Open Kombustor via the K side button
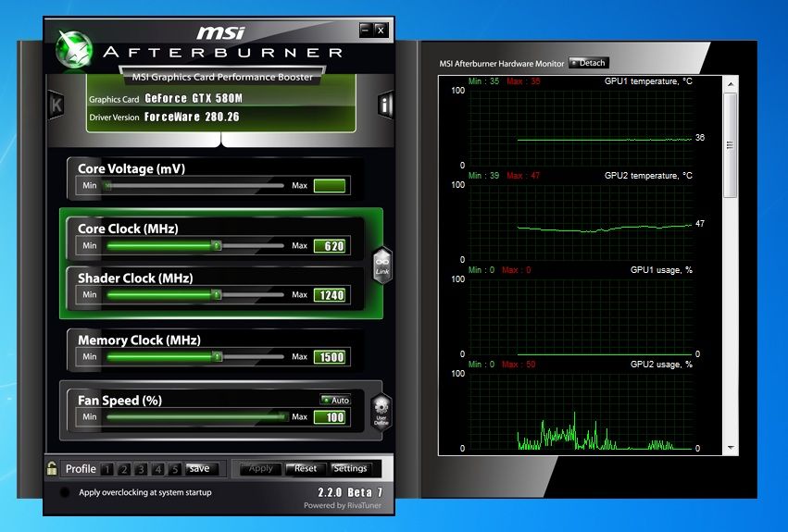This screenshot has width=788, height=532. pyautogui.click(x=56, y=105)
